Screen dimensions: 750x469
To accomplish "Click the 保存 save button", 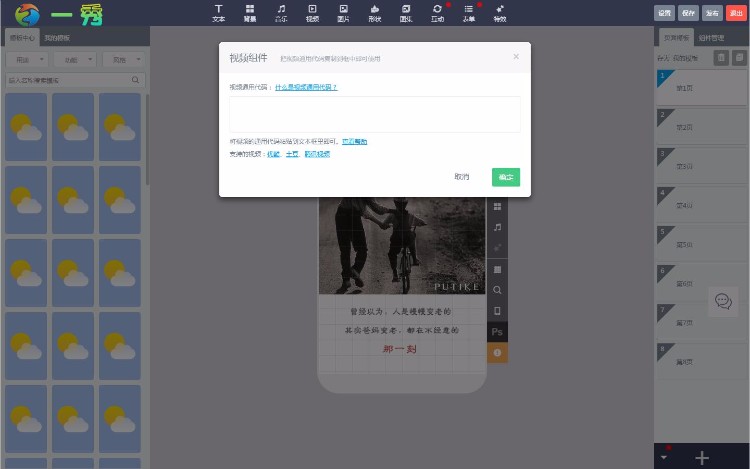I will click(x=688, y=13).
